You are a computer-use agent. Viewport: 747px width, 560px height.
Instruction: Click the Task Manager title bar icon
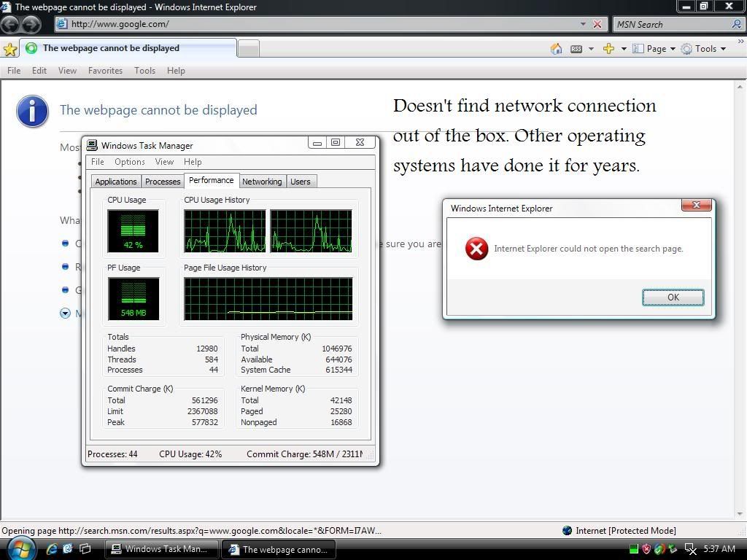92,145
